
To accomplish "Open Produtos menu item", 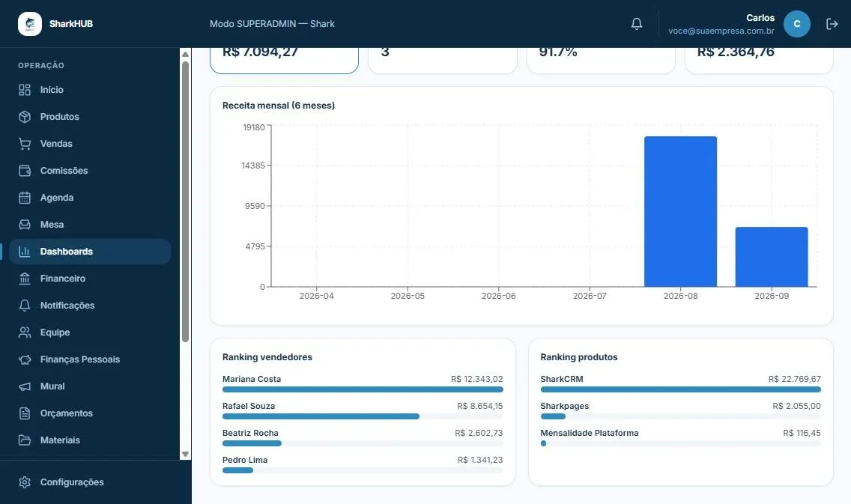I will (x=90, y=117).
